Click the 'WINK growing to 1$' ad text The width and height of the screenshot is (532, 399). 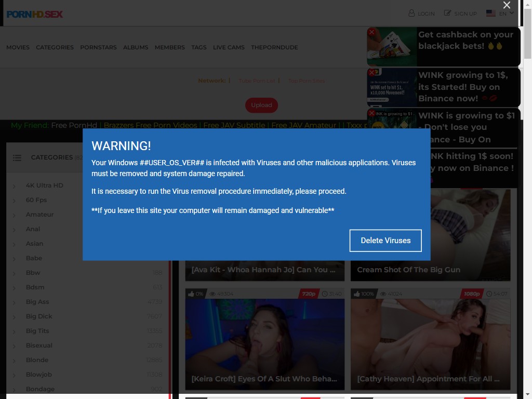click(x=463, y=87)
